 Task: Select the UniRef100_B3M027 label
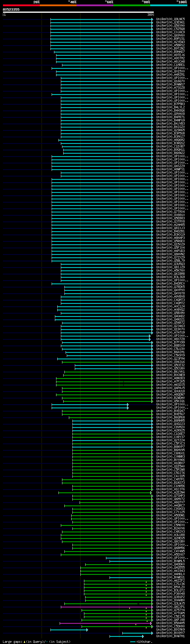click(170, 137)
